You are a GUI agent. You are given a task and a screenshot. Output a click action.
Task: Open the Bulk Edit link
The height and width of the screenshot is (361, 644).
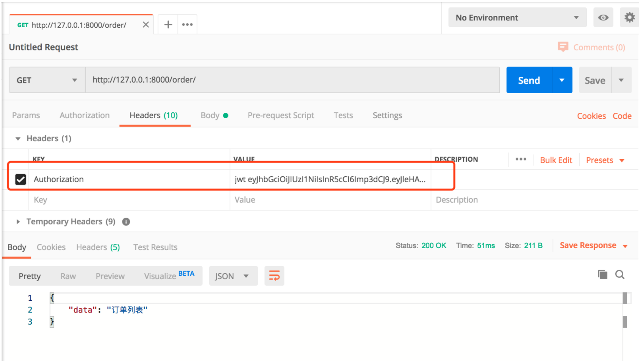556,160
